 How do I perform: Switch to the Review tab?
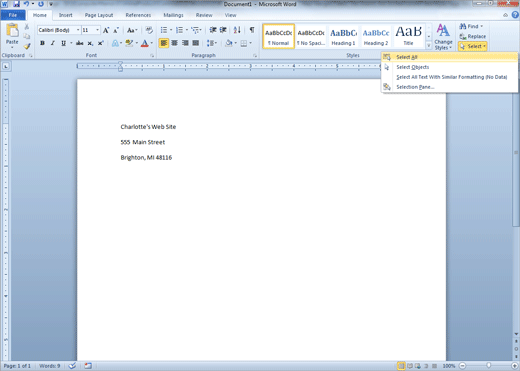coord(204,15)
